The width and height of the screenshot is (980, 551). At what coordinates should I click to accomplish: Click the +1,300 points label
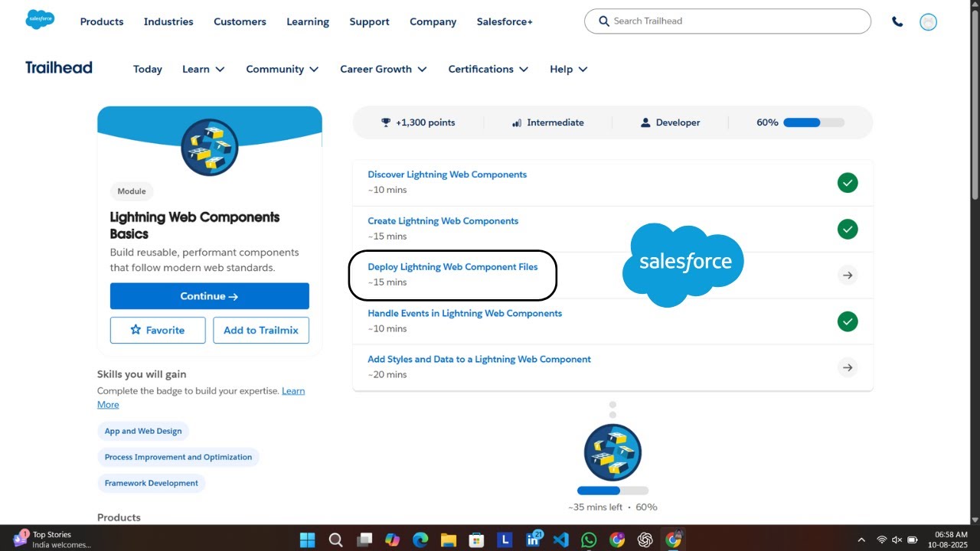coord(418,122)
